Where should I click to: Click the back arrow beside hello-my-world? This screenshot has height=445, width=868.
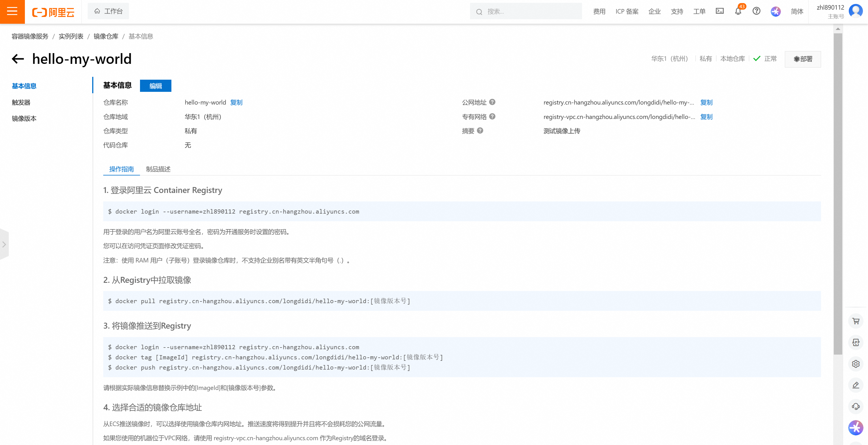pos(18,59)
